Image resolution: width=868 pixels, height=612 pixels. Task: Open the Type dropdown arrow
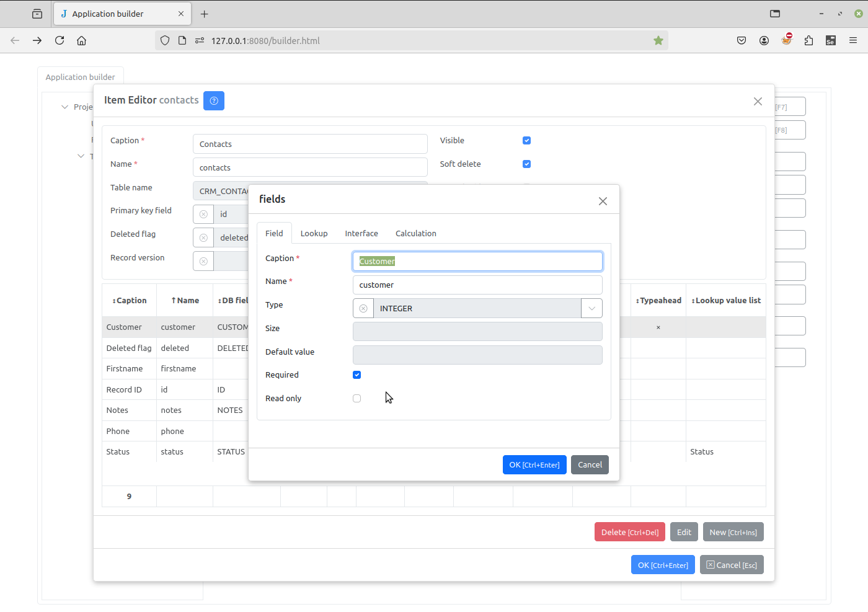[x=591, y=308]
